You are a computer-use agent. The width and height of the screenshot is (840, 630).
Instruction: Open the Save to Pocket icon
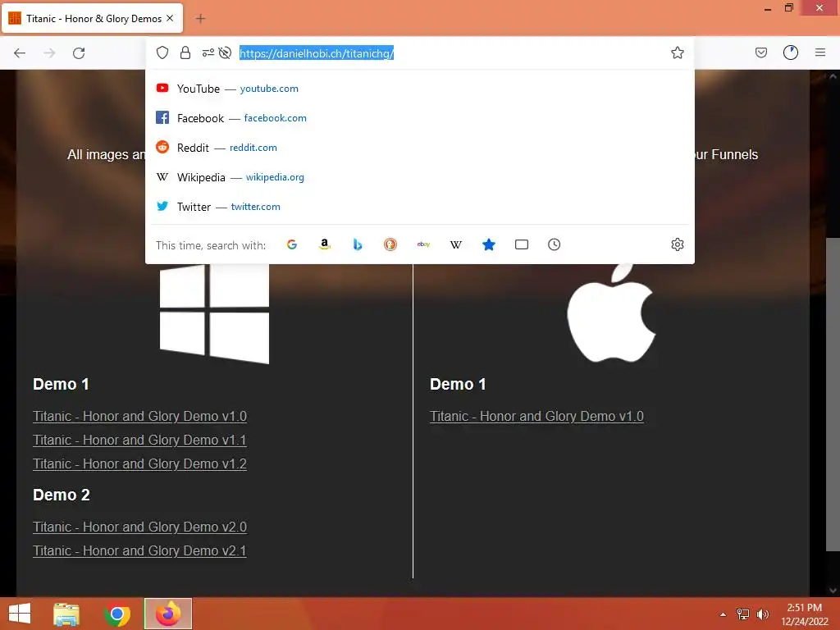click(760, 52)
